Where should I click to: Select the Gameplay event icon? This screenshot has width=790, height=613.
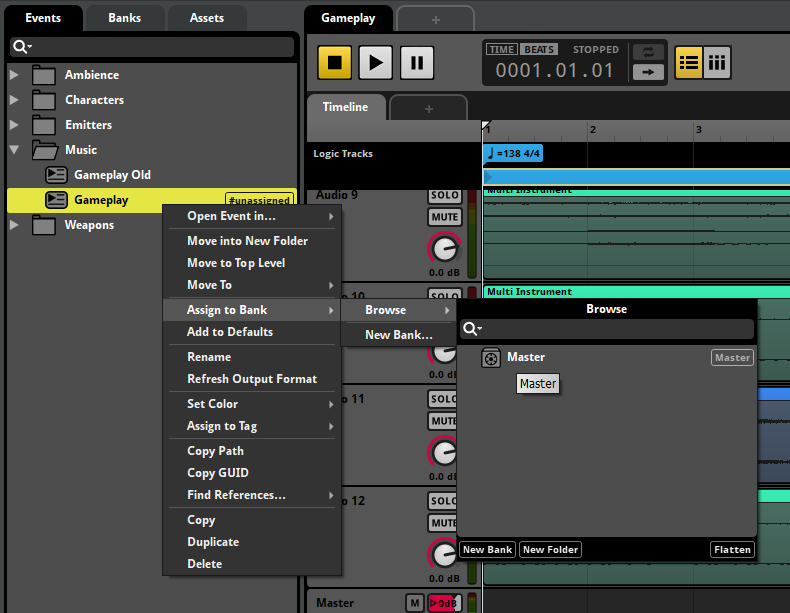56,200
